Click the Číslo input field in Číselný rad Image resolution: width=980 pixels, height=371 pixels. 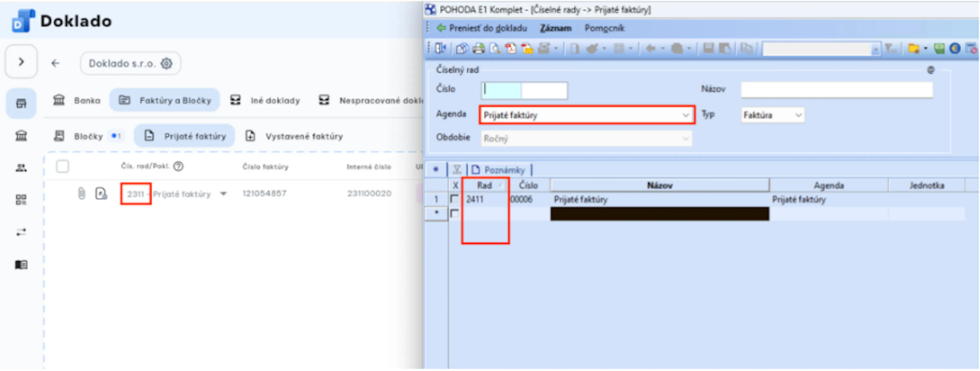click(x=524, y=90)
